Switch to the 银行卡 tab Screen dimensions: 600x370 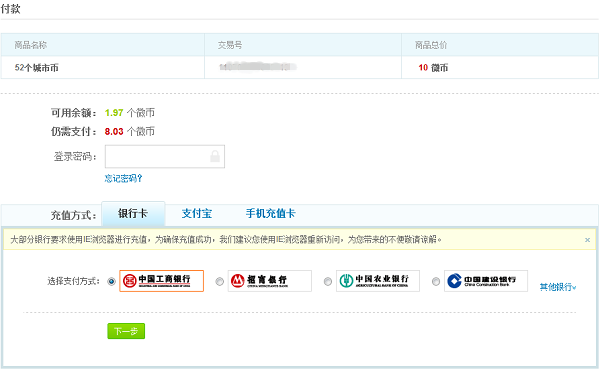pyautogui.click(x=133, y=214)
